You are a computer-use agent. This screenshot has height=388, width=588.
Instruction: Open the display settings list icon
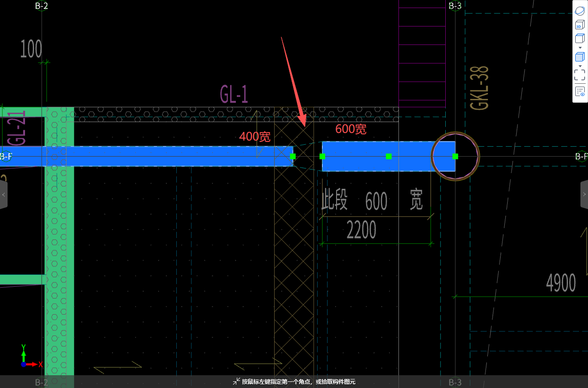click(x=580, y=91)
